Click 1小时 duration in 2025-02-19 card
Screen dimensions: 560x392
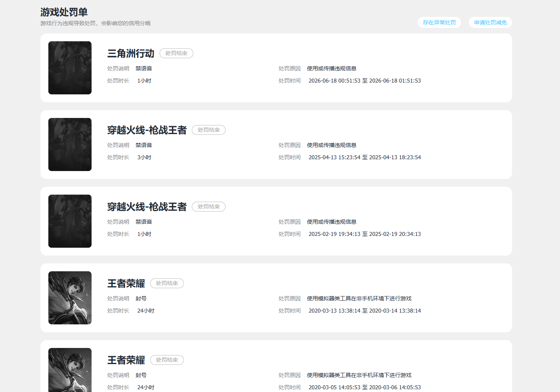(x=144, y=234)
